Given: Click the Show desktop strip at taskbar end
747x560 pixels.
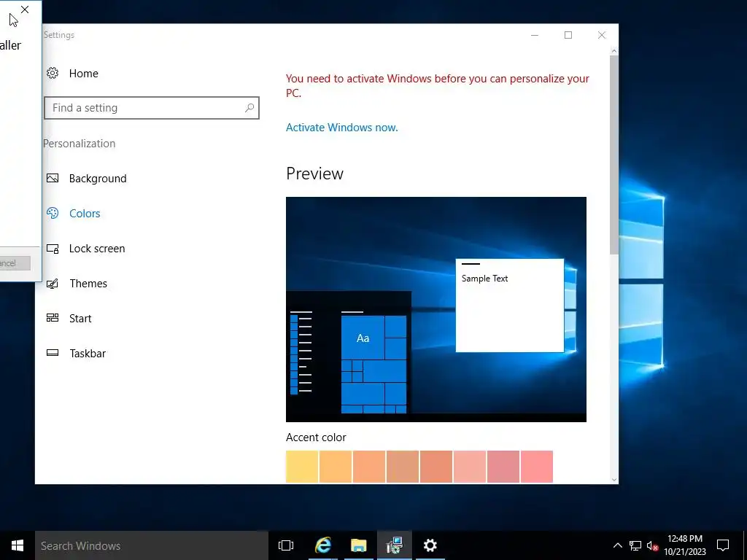Looking at the screenshot, I should coord(745,545).
